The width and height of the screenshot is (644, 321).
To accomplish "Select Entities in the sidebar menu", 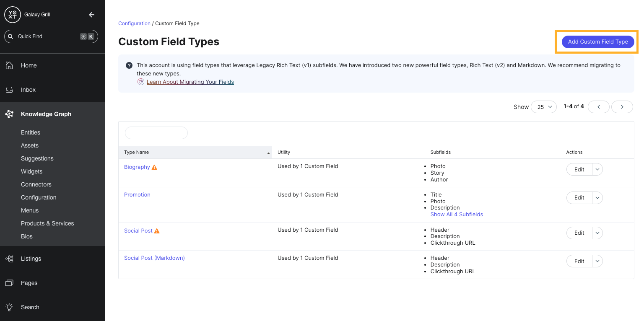I will tap(30, 132).
